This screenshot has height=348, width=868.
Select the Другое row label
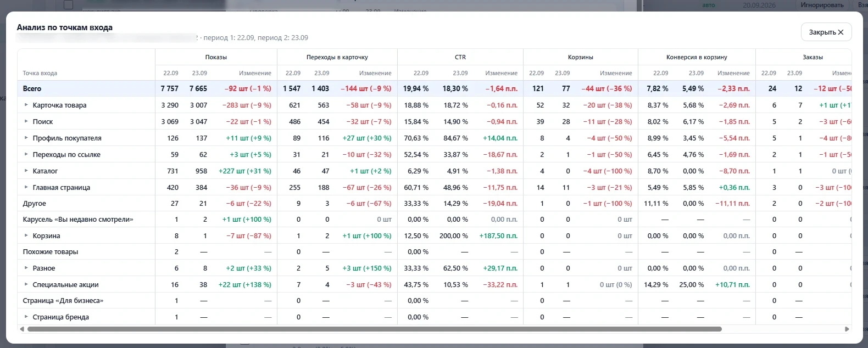pyautogui.click(x=34, y=203)
